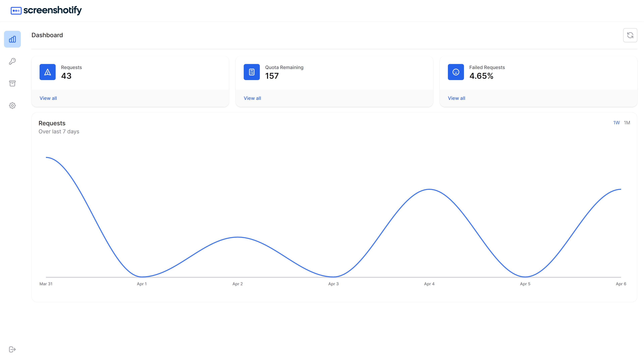Switch chart range to 1W
Image resolution: width=644 pixels, height=362 pixels.
coord(616,123)
